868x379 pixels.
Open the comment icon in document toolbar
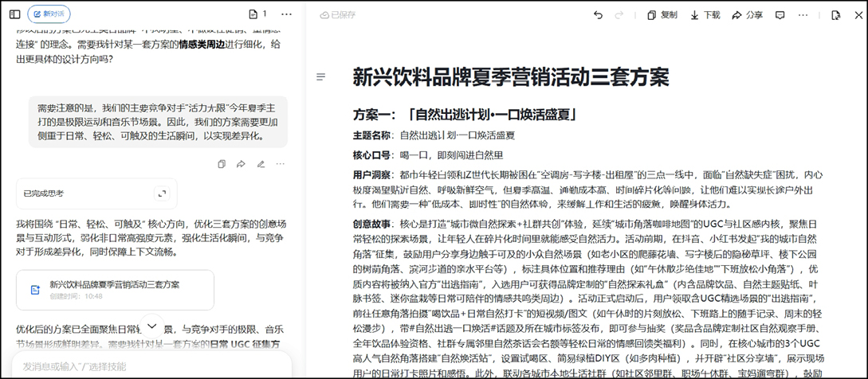pyautogui.click(x=780, y=15)
